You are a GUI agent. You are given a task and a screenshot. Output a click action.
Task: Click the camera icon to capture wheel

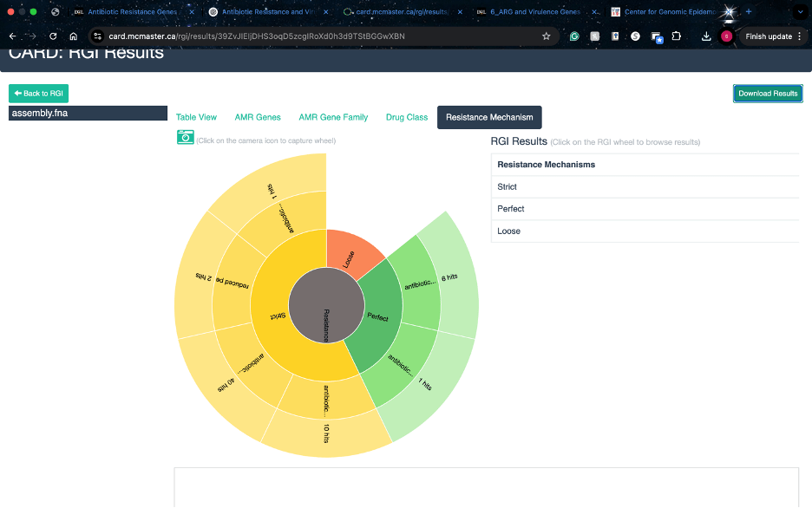click(185, 137)
